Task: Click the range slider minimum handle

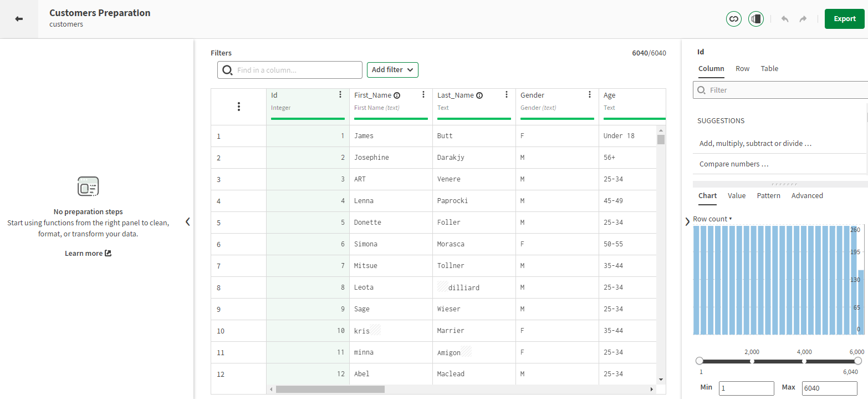Action: pyautogui.click(x=699, y=361)
